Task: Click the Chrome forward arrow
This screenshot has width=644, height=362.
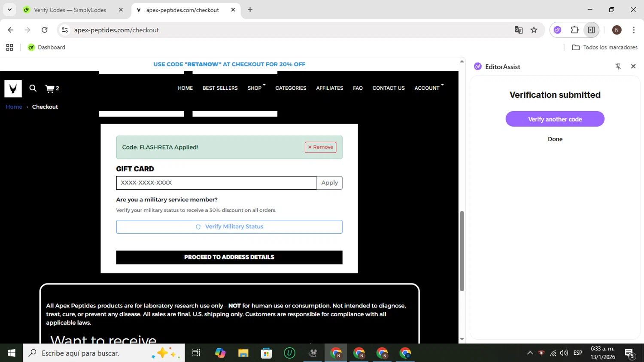Action: 27,30
